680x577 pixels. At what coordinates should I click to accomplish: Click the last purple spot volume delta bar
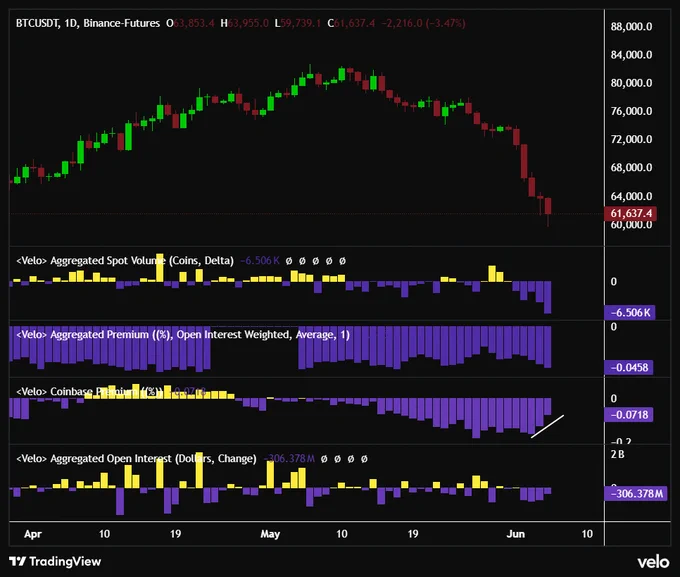coord(547,297)
